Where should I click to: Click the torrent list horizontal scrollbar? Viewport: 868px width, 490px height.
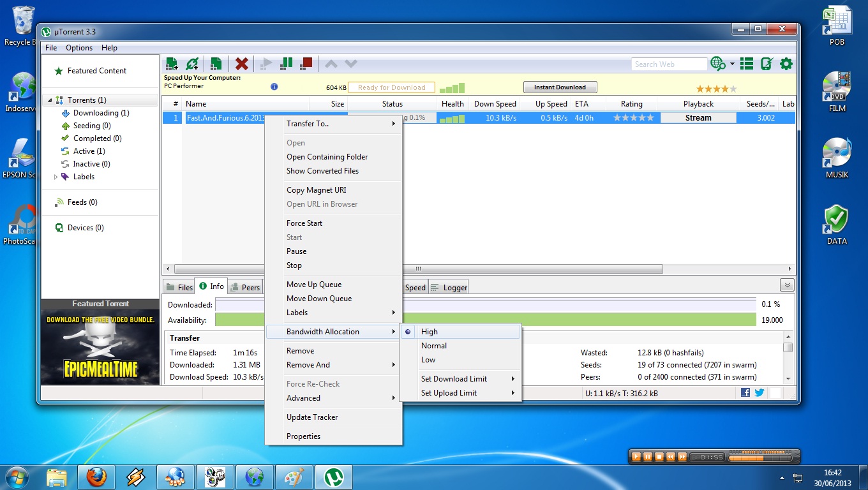click(418, 269)
